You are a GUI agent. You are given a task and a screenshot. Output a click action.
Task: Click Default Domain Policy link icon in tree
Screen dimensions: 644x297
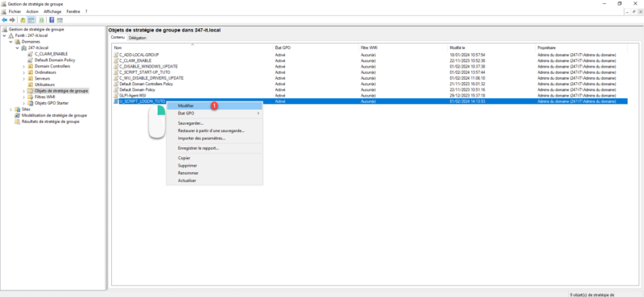[x=31, y=60]
